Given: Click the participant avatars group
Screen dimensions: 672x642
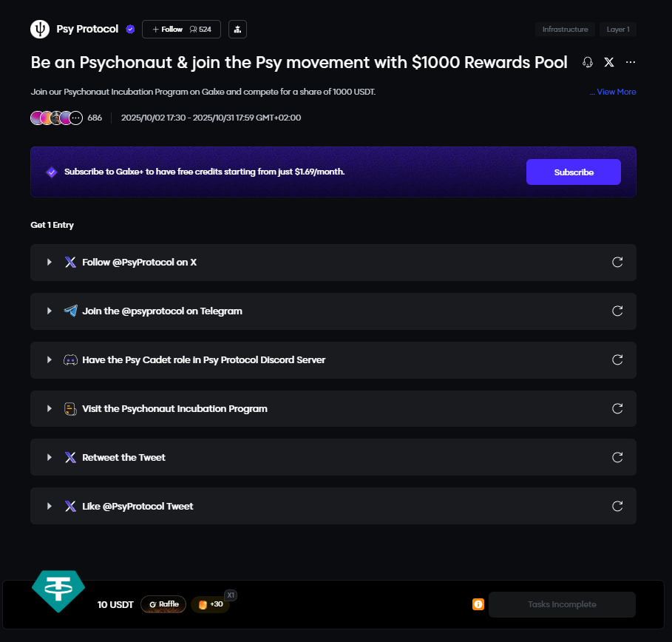Looking at the screenshot, I should (x=56, y=118).
